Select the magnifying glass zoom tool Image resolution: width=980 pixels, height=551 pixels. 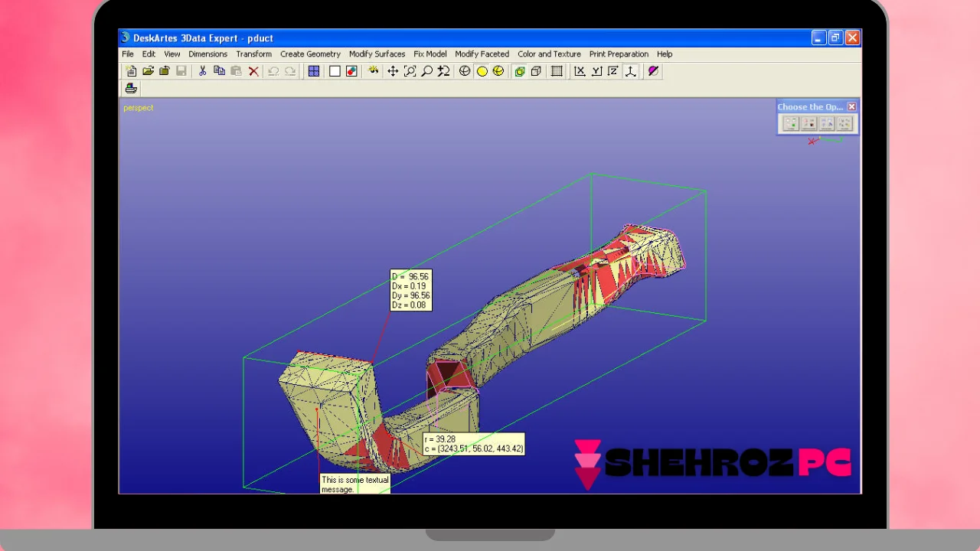click(426, 71)
